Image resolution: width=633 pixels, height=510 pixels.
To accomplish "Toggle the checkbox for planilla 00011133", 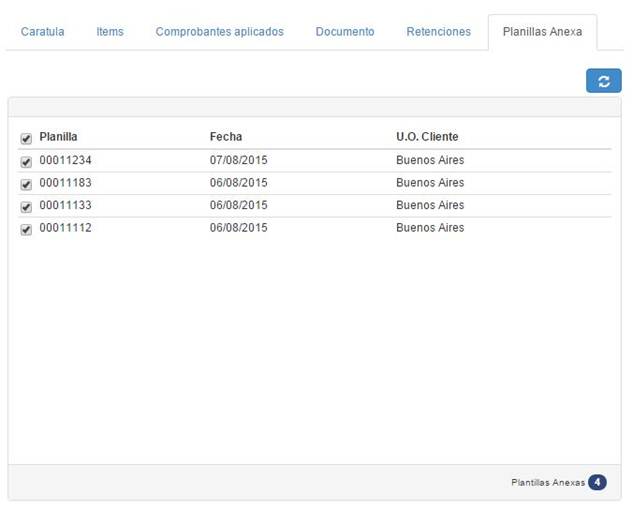I will [26, 206].
